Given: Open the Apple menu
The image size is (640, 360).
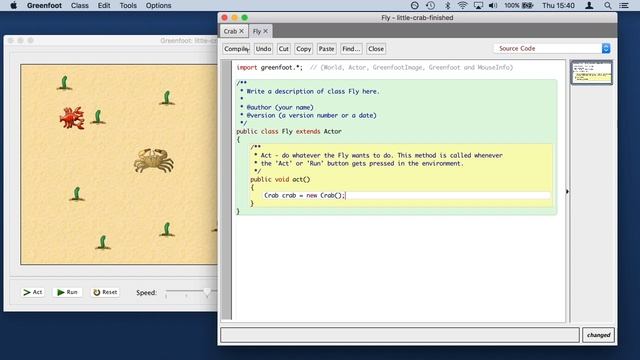Looking at the screenshot, I should [x=13, y=5].
